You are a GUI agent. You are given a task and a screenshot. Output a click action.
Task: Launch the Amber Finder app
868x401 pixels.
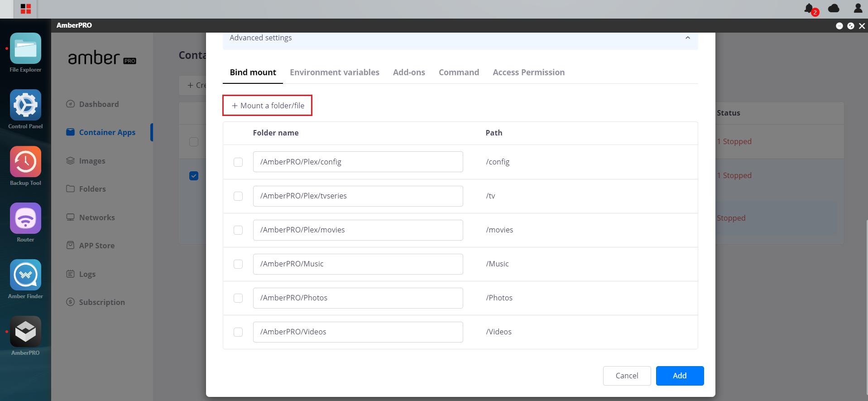25,275
